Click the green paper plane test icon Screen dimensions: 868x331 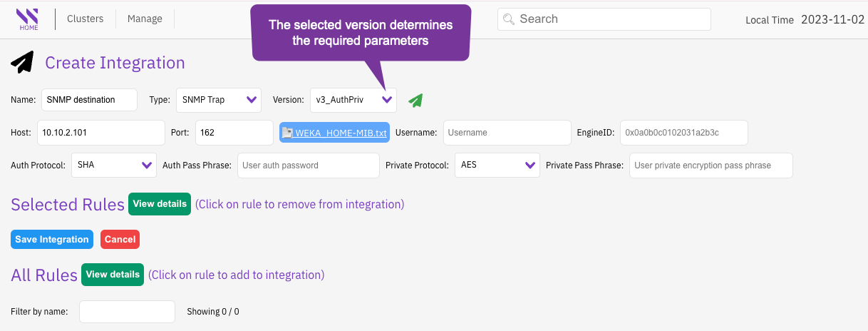(415, 101)
